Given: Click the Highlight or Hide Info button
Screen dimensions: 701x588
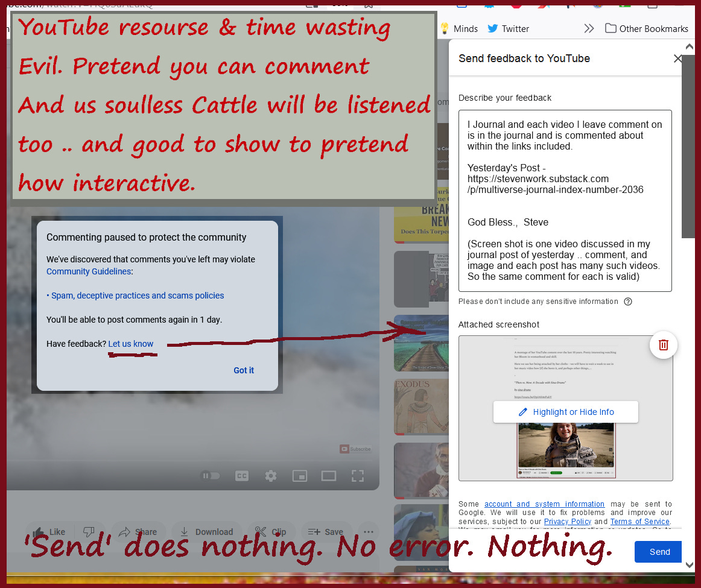Looking at the screenshot, I should [x=565, y=412].
